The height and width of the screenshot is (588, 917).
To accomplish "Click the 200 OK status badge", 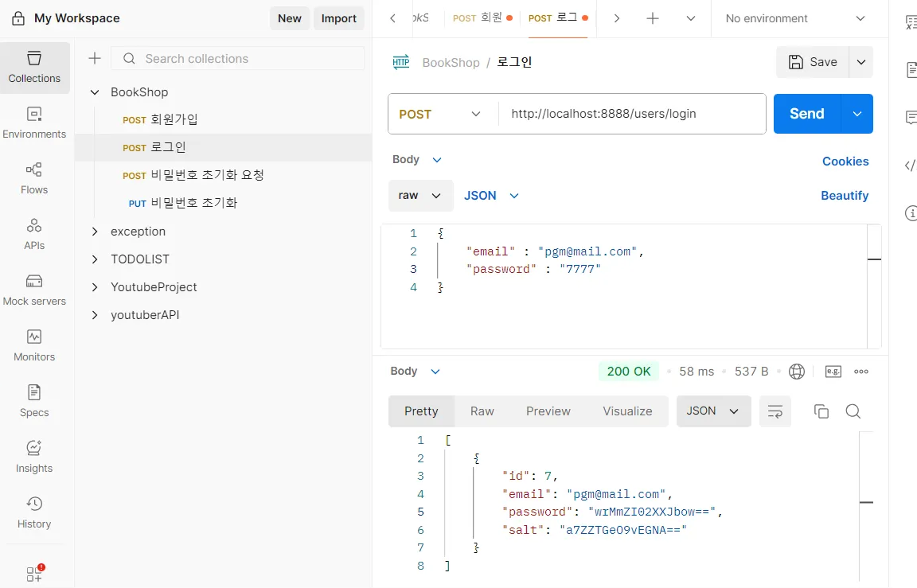I will pos(629,371).
